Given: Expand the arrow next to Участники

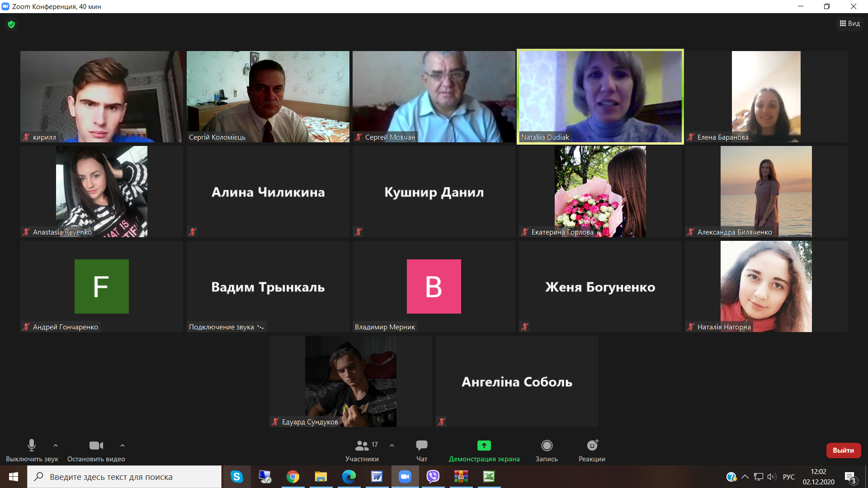Looking at the screenshot, I should point(392,446).
